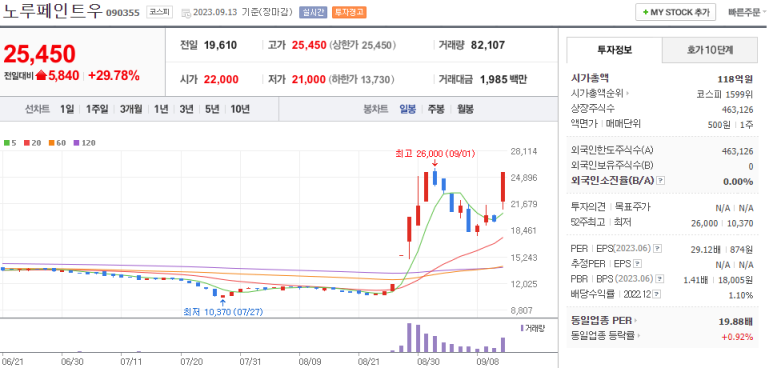The image size is (773, 368).
Task: Click the 실시간 badge
Action: (313, 12)
